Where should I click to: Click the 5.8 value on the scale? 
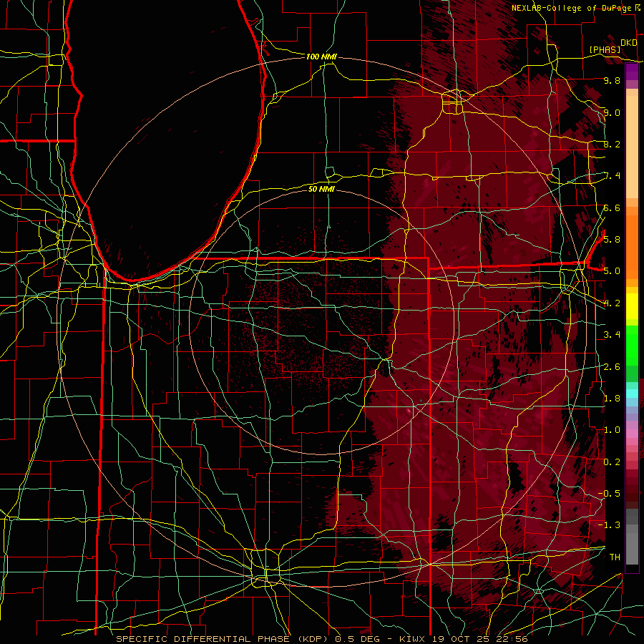pos(612,240)
